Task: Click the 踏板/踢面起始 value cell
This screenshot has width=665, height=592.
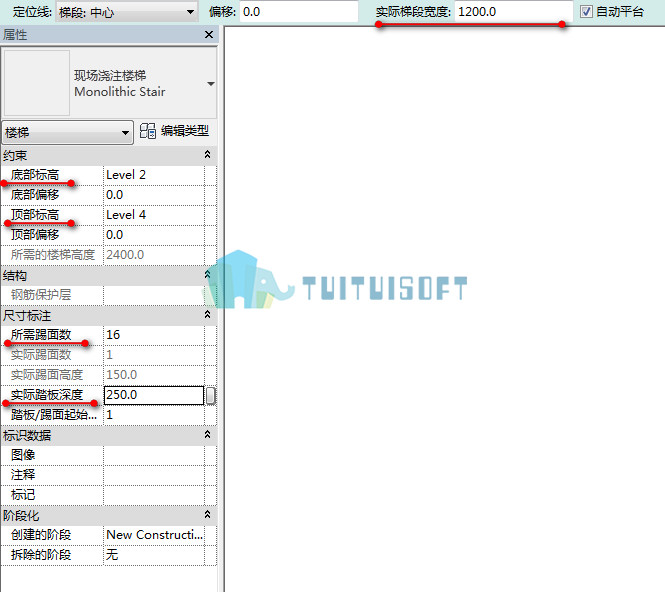Action: (x=154, y=415)
